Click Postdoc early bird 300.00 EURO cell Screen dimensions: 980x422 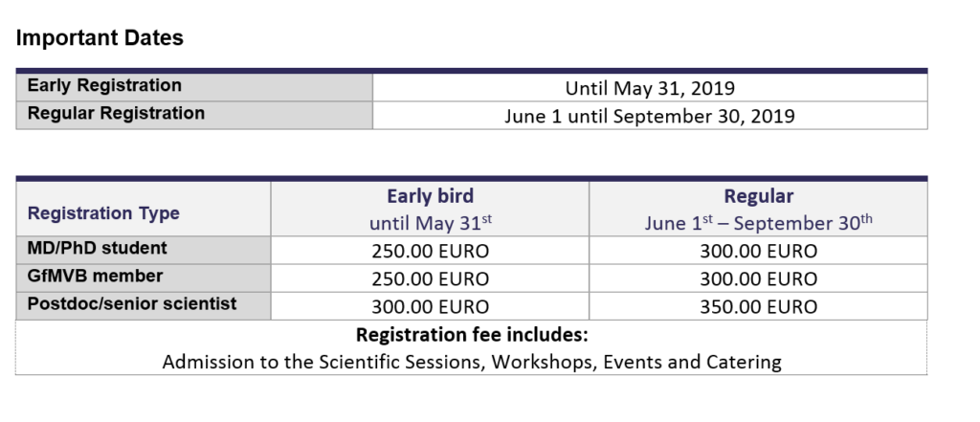coord(430,306)
